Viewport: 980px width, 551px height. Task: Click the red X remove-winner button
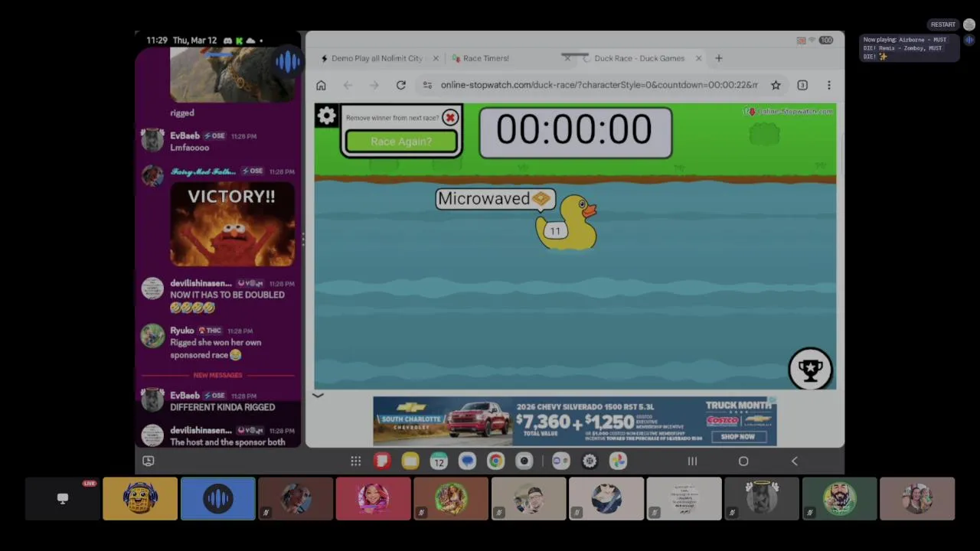click(450, 117)
